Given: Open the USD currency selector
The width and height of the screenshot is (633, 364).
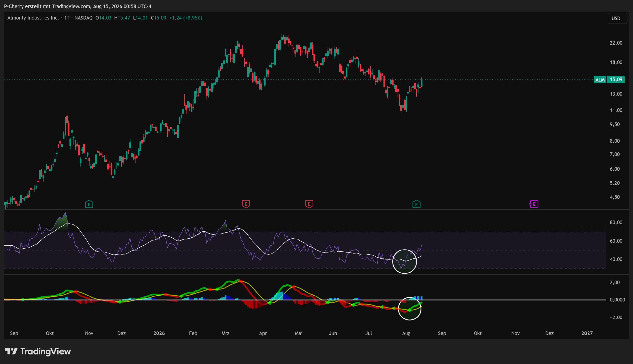Looking at the screenshot, I should pyautogui.click(x=617, y=18).
